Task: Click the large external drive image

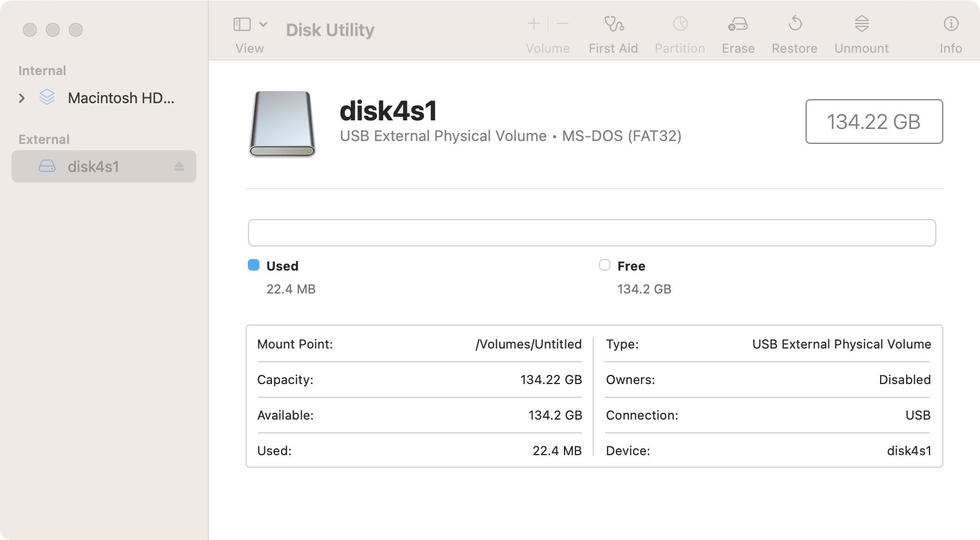Action: click(282, 124)
